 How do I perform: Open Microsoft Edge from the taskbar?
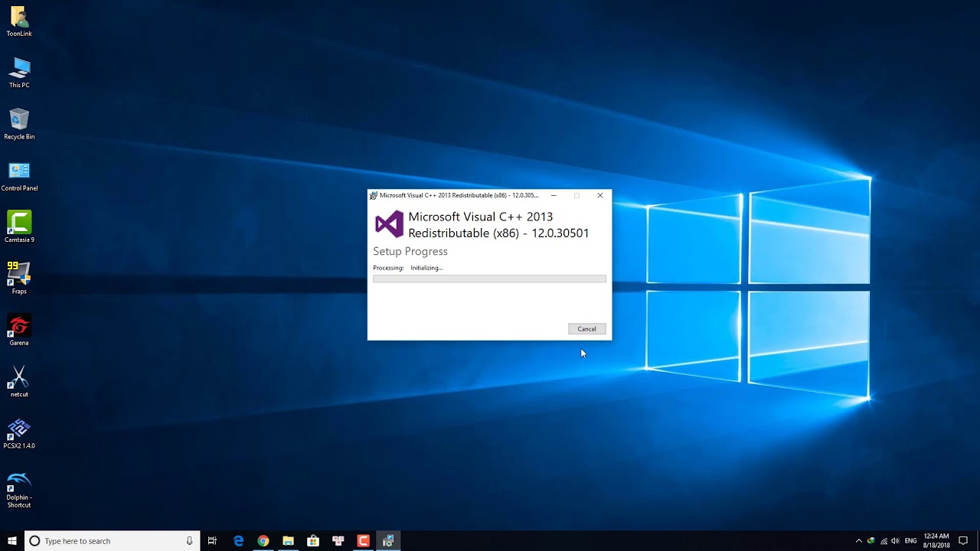(238, 541)
